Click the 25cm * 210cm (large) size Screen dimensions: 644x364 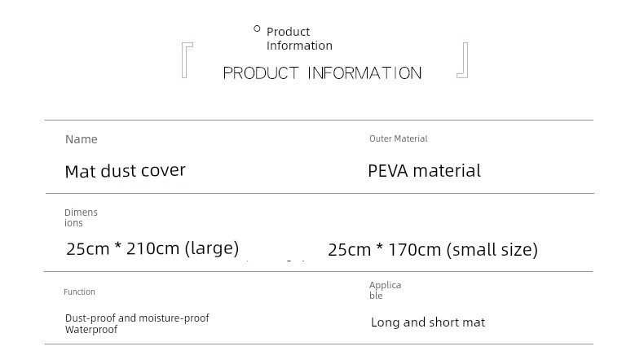[x=152, y=248]
